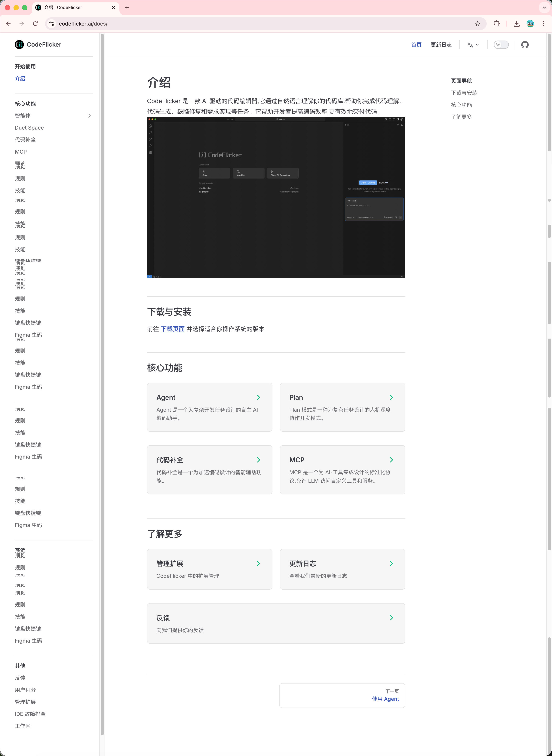Go to 更新日志 in top navigation
Image resolution: width=552 pixels, height=756 pixels.
pos(441,45)
